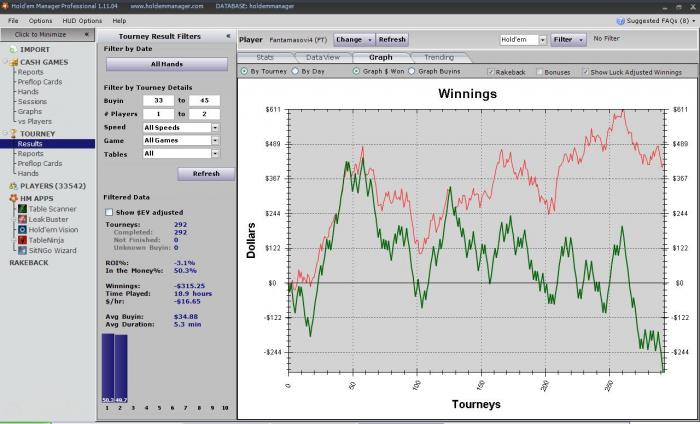
Task: Open the File menu
Action: point(13,21)
